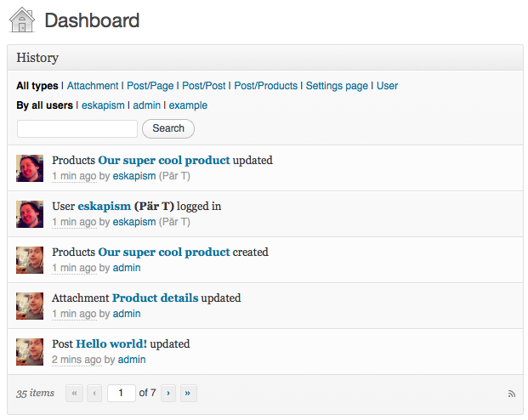Click admin avatar on Hello world! entry
The image size is (528, 420).
30,352
